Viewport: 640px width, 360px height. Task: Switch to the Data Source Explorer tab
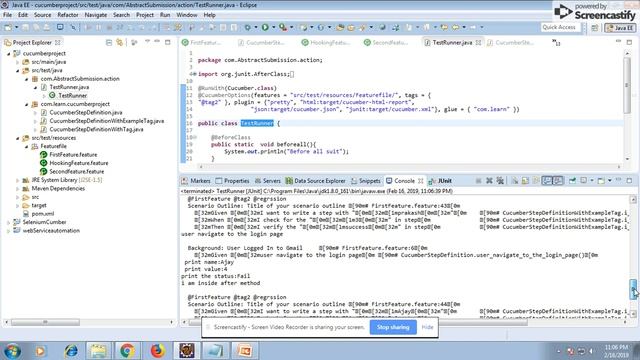(316, 181)
